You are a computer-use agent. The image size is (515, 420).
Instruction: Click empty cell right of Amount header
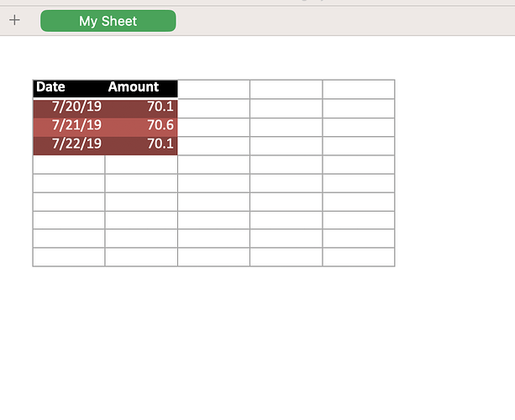214,89
